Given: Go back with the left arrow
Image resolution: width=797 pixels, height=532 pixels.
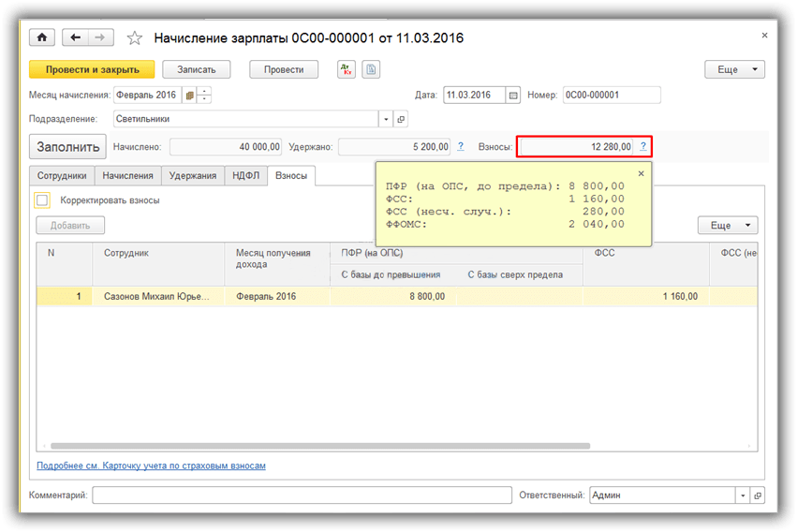Looking at the screenshot, I should click(x=75, y=37).
